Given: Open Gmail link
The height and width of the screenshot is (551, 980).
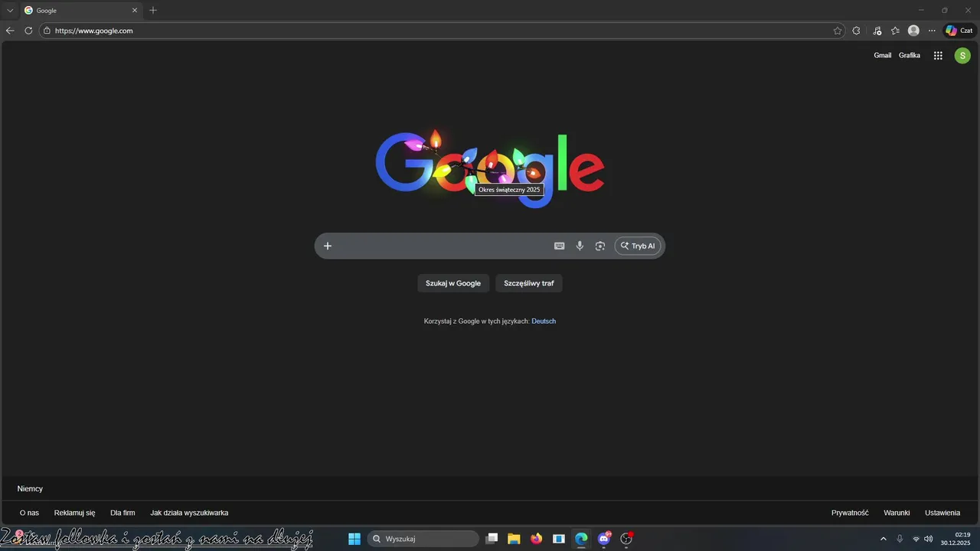Looking at the screenshot, I should [x=883, y=55].
